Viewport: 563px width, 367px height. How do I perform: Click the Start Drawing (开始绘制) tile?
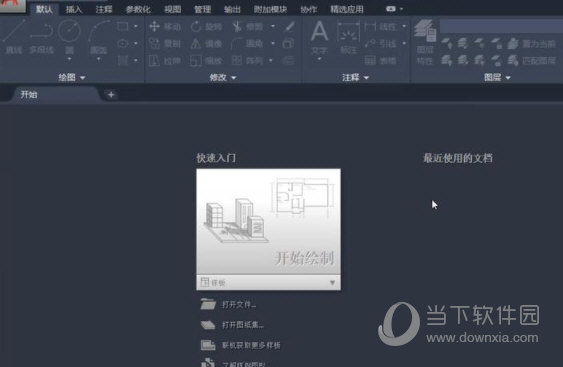click(x=269, y=221)
